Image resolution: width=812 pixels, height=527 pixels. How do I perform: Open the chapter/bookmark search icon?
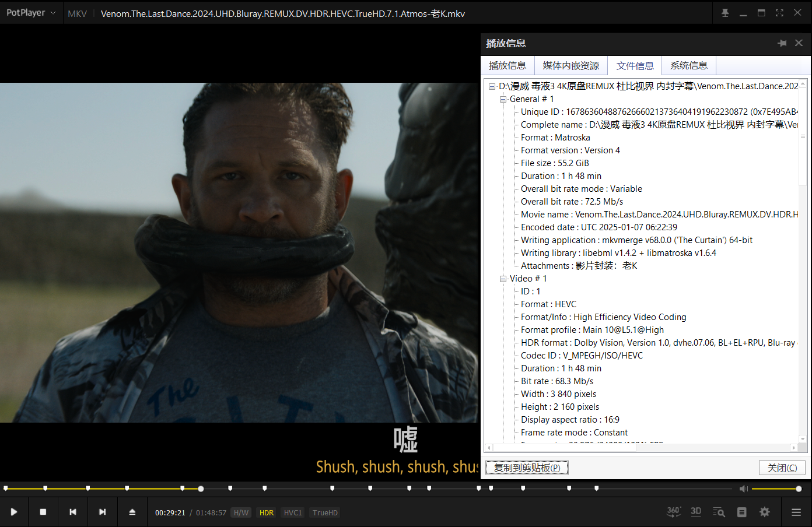point(719,512)
